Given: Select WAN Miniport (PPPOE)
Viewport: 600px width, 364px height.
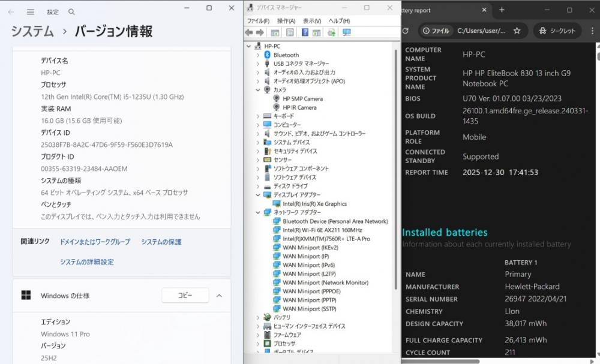Looking at the screenshot, I should (x=311, y=291).
